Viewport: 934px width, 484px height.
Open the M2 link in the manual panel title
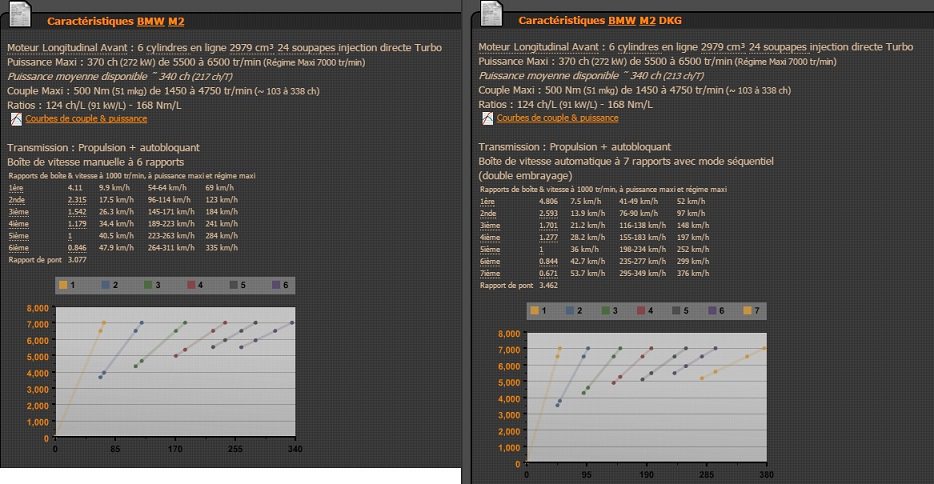point(176,21)
